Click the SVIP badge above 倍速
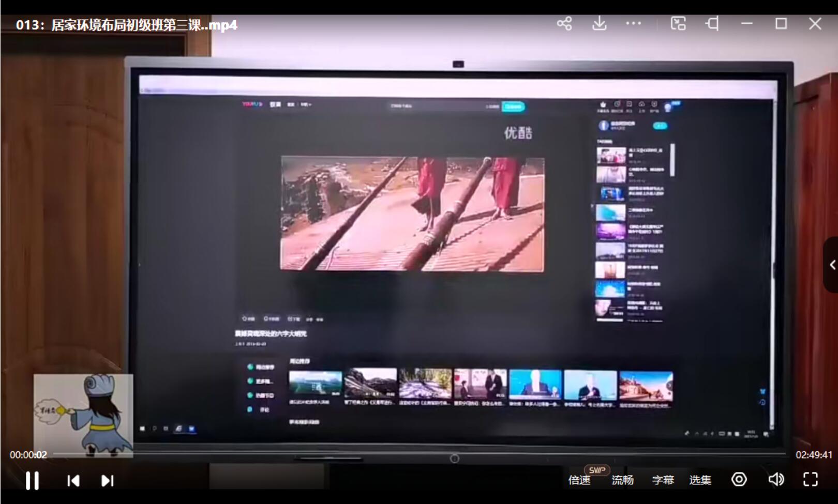This screenshot has width=838, height=504. [597, 470]
